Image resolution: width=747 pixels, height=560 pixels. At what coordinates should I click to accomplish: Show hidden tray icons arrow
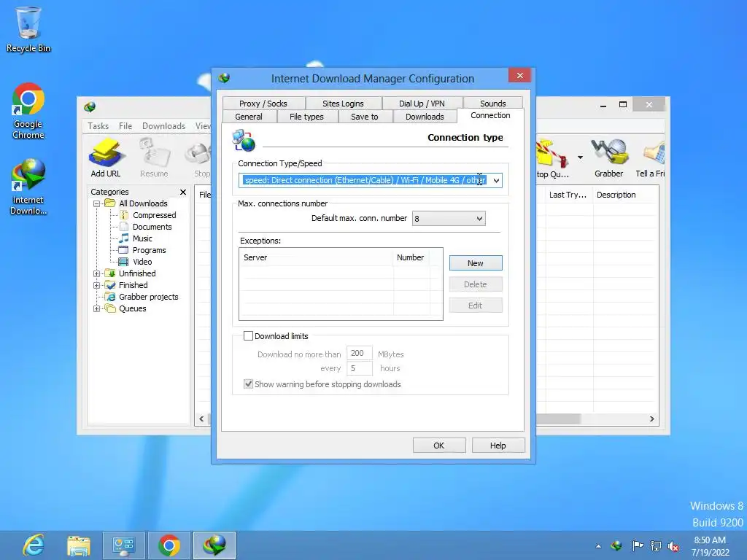pyautogui.click(x=598, y=546)
